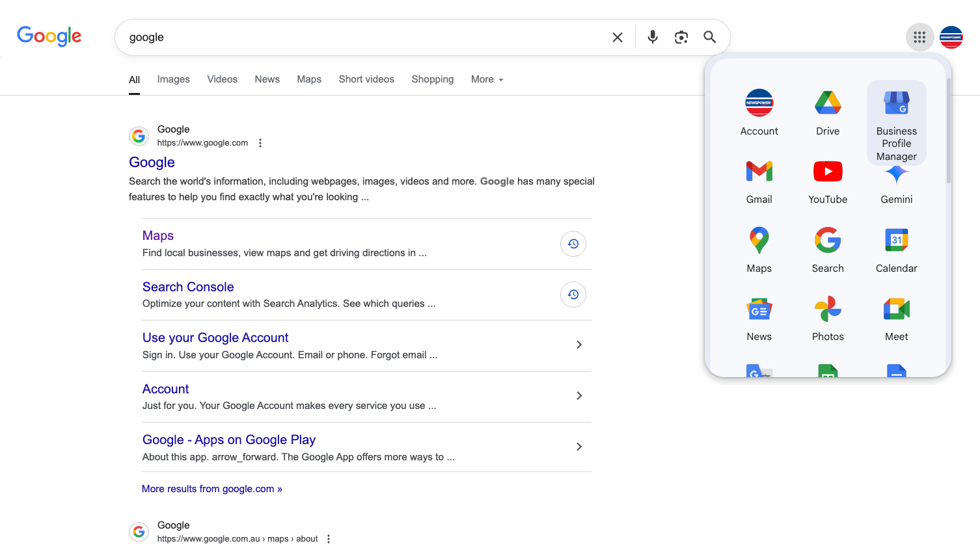
Task: Launch Gmail from the apps grid
Action: pos(759,181)
